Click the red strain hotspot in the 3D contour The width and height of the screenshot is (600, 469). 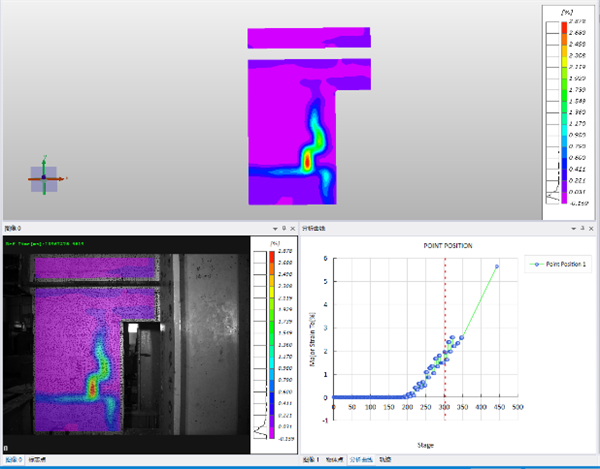[306, 159]
